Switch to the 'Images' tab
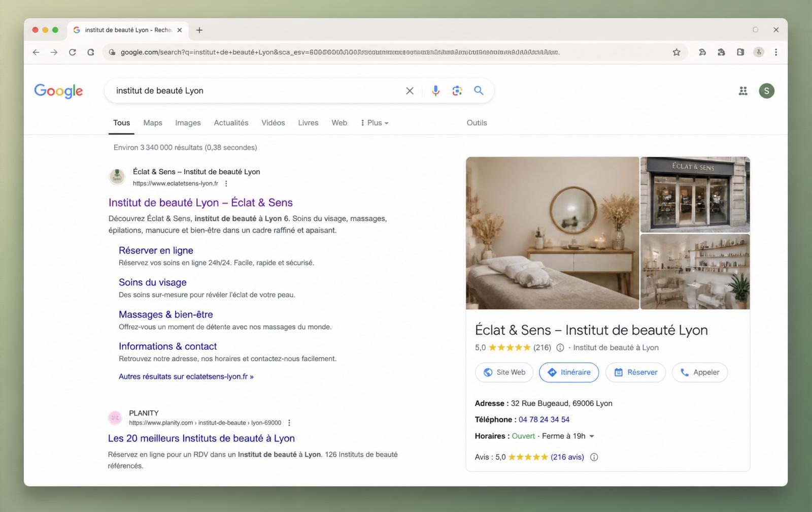 [188, 123]
